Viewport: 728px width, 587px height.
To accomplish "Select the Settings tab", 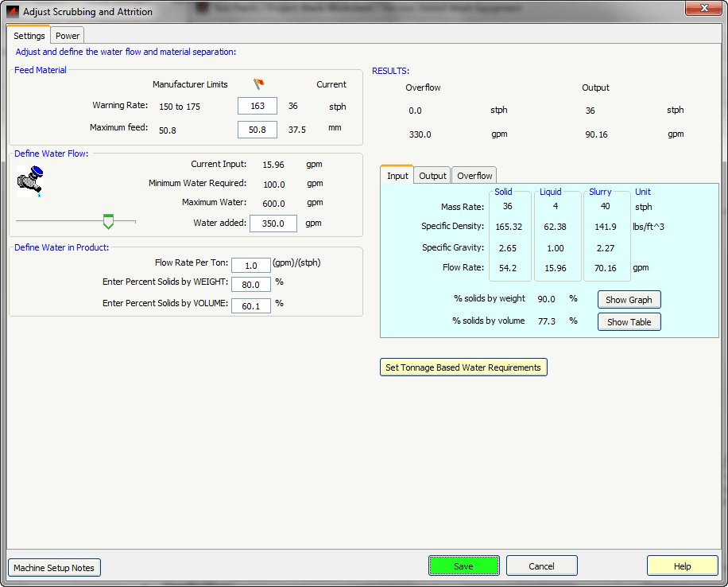I will pyautogui.click(x=29, y=36).
